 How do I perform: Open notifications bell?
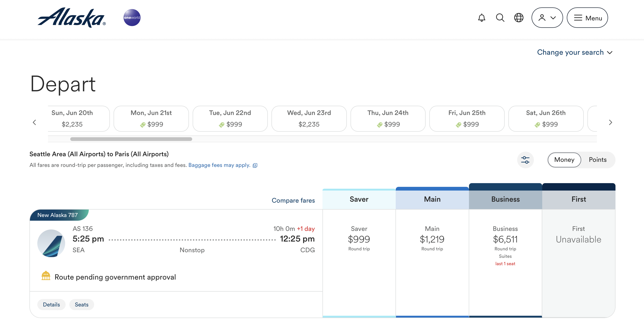pos(481,18)
